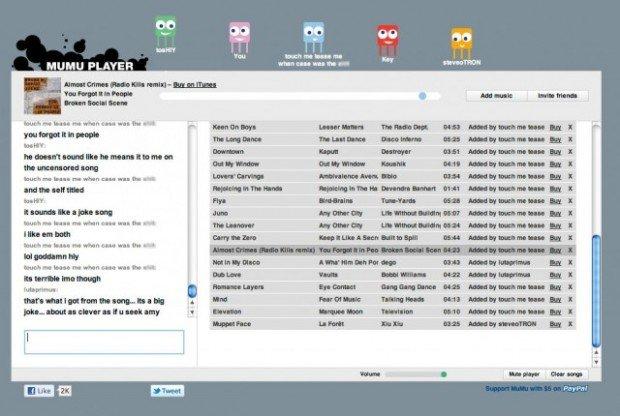This screenshot has height=416, width=620.
Task: Click Buy link for Romance Layers
Action: coord(555,287)
